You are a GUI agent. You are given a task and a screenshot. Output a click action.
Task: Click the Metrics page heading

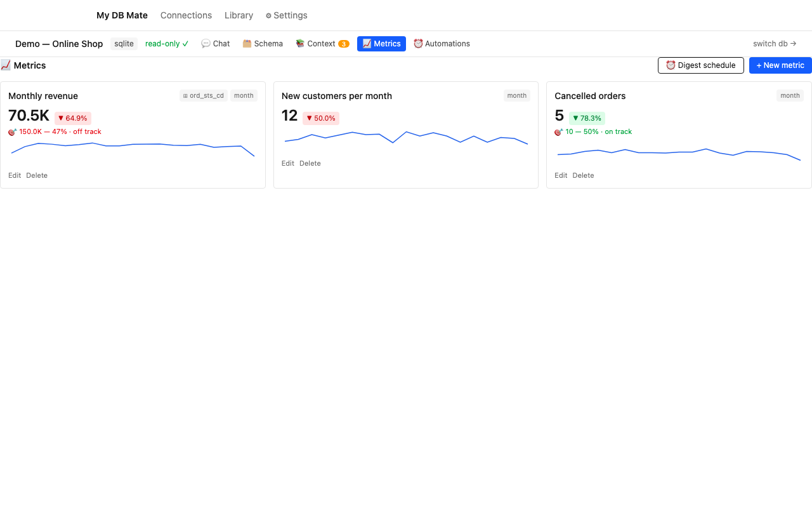coord(23,65)
